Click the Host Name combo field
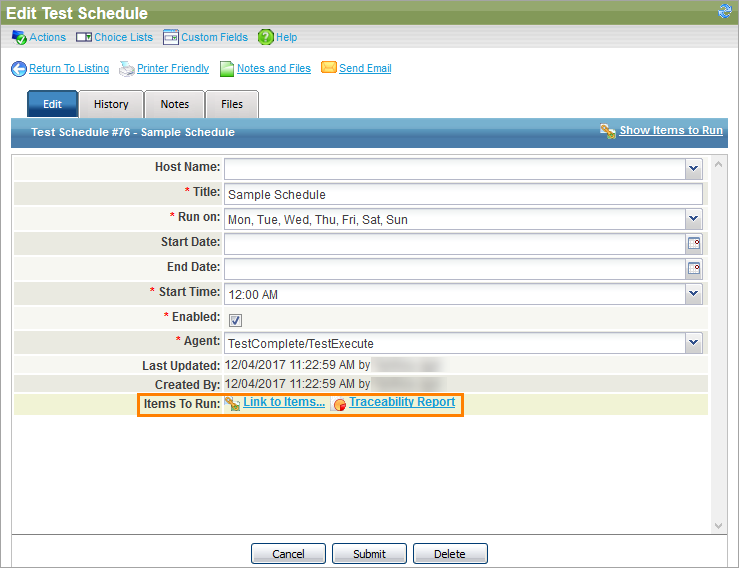The width and height of the screenshot is (739, 568). click(455, 169)
